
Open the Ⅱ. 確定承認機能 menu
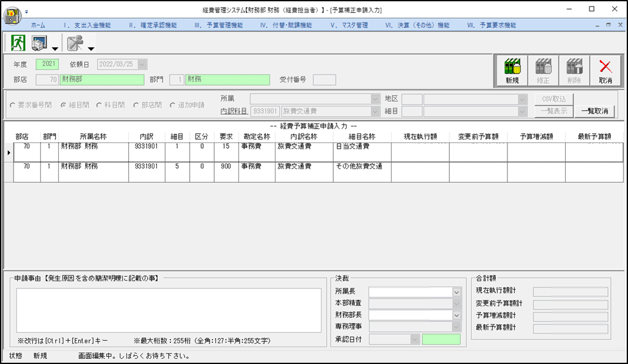(153, 25)
